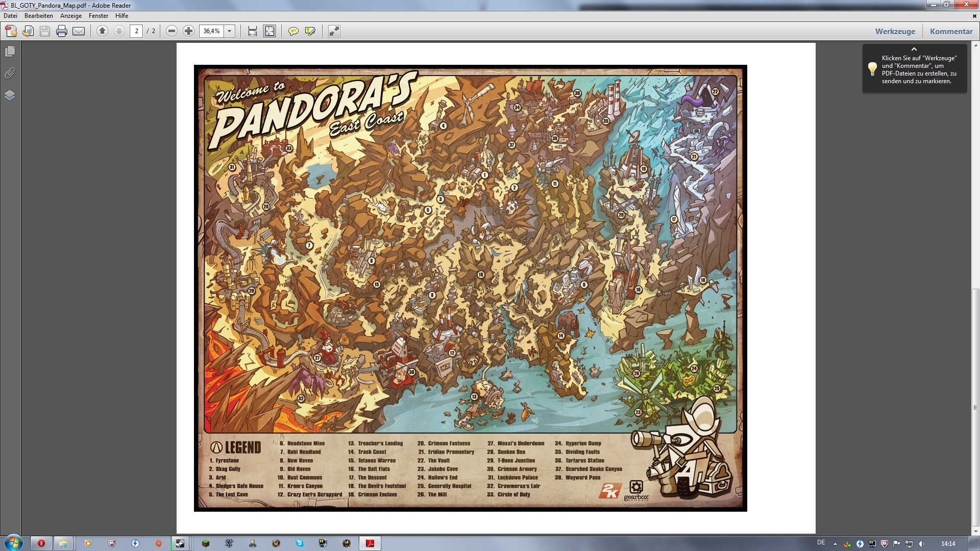This screenshot has height=551, width=980.
Task: Open the Kommentar panel
Action: (951, 31)
